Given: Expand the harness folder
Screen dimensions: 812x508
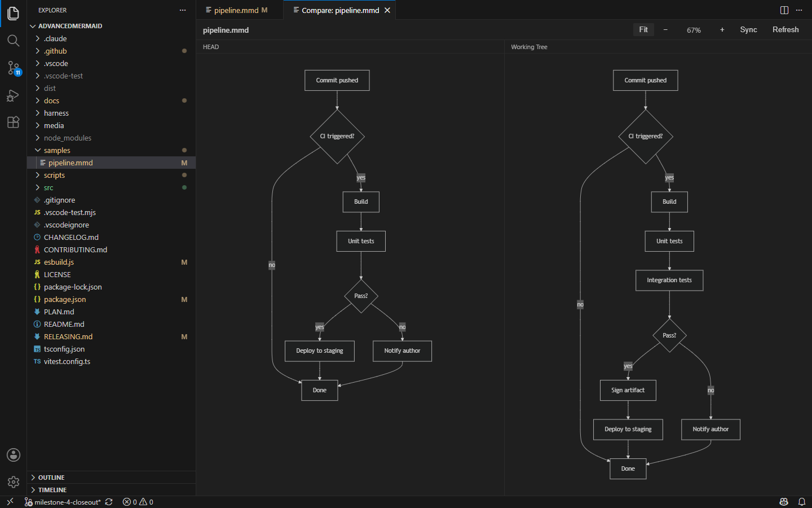Looking at the screenshot, I should click(111, 113).
